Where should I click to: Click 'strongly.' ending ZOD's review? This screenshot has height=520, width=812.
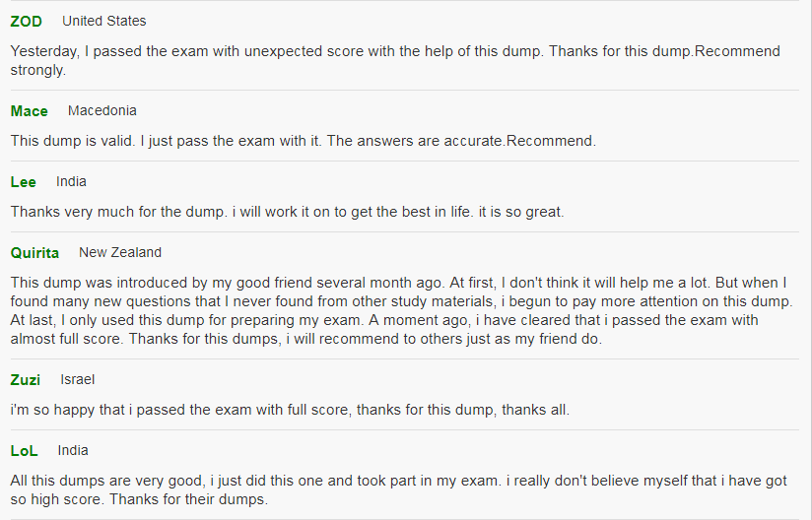38,70
